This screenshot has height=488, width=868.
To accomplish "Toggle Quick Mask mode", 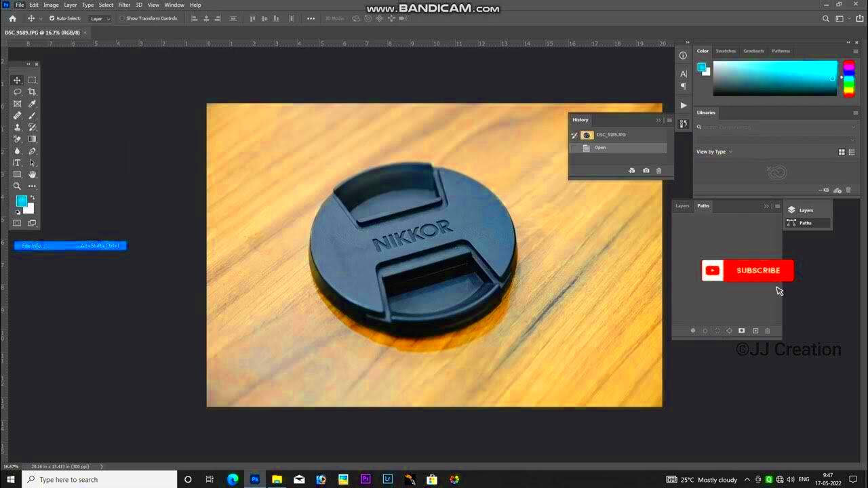I will 18,223.
